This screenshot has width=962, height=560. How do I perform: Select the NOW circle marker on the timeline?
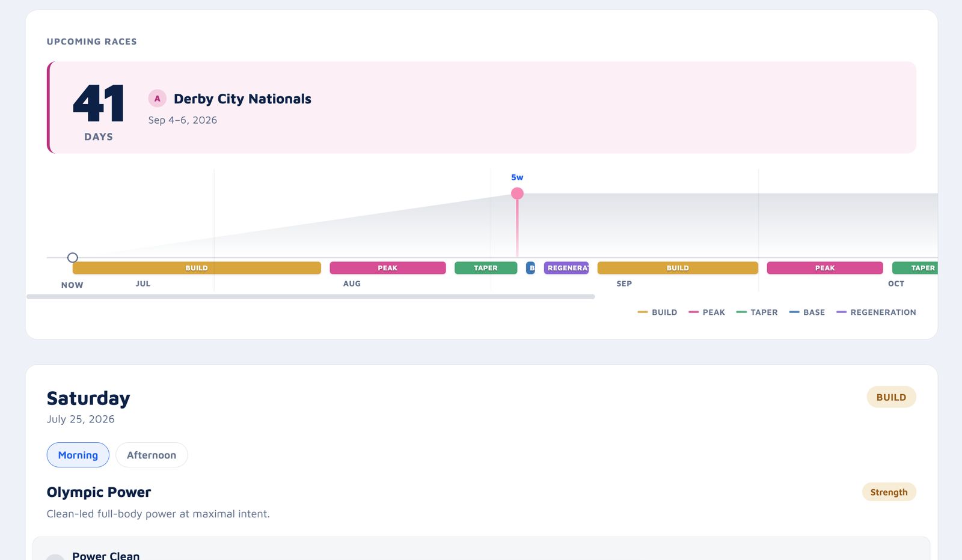point(73,258)
